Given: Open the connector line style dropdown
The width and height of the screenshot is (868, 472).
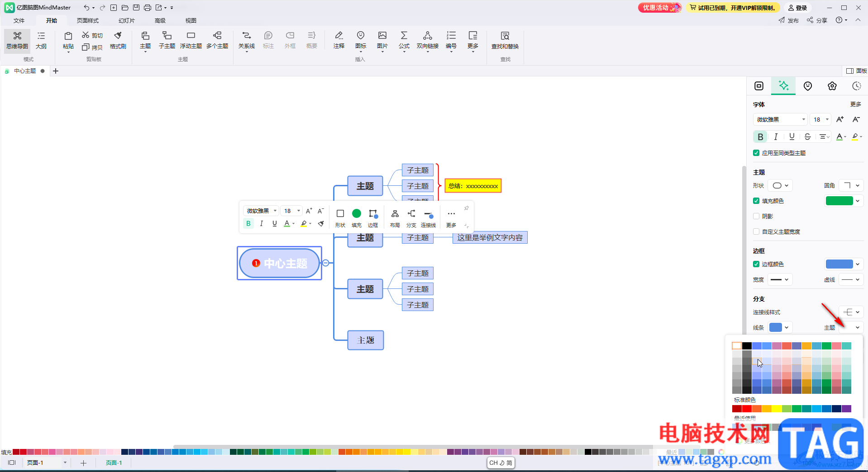Looking at the screenshot, I should 851,312.
